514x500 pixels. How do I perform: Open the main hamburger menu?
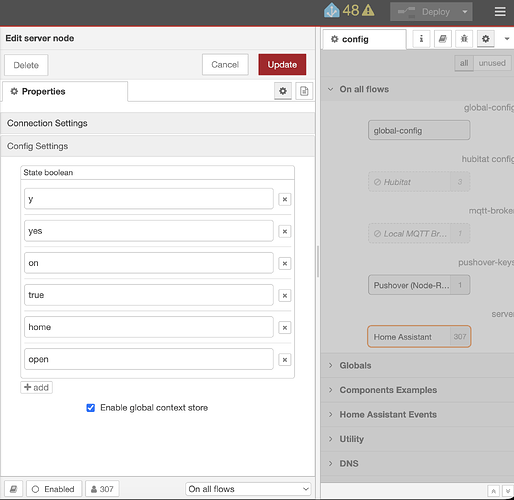(x=500, y=12)
